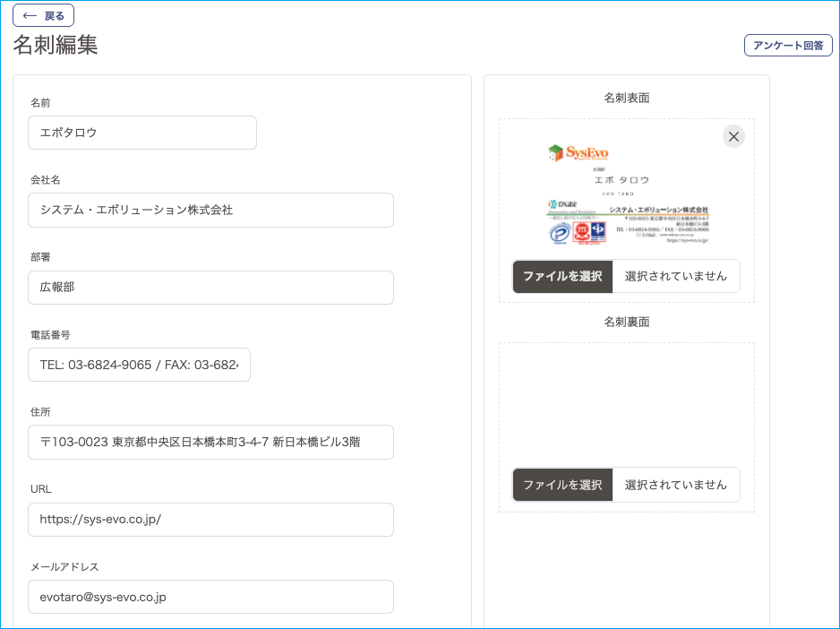Click the 電話番号 input field
The width and height of the screenshot is (840, 629).
tap(139, 365)
